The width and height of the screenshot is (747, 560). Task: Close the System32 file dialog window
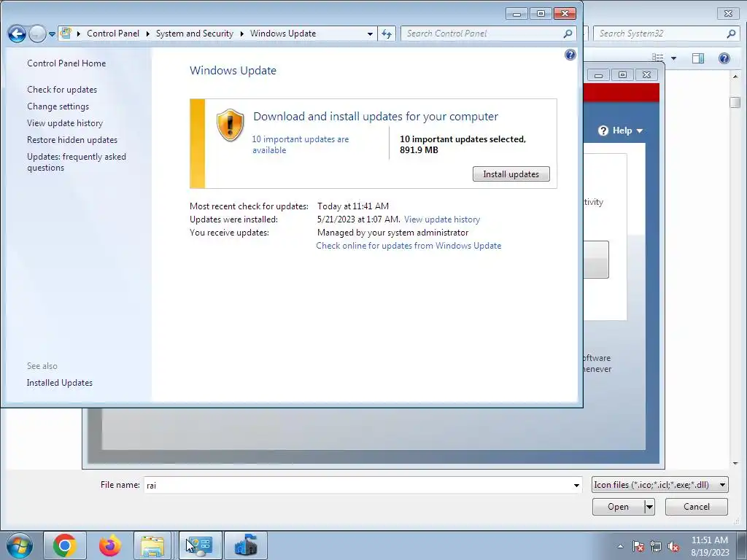coord(729,13)
